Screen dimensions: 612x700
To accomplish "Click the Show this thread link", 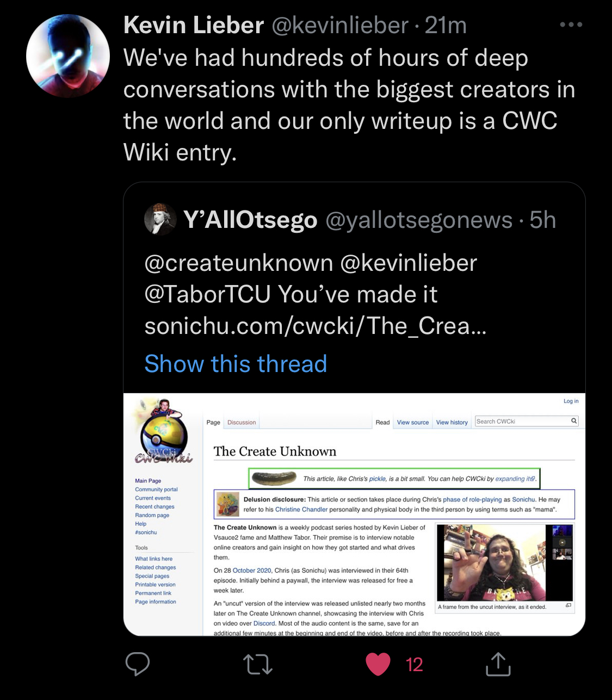I will (236, 364).
